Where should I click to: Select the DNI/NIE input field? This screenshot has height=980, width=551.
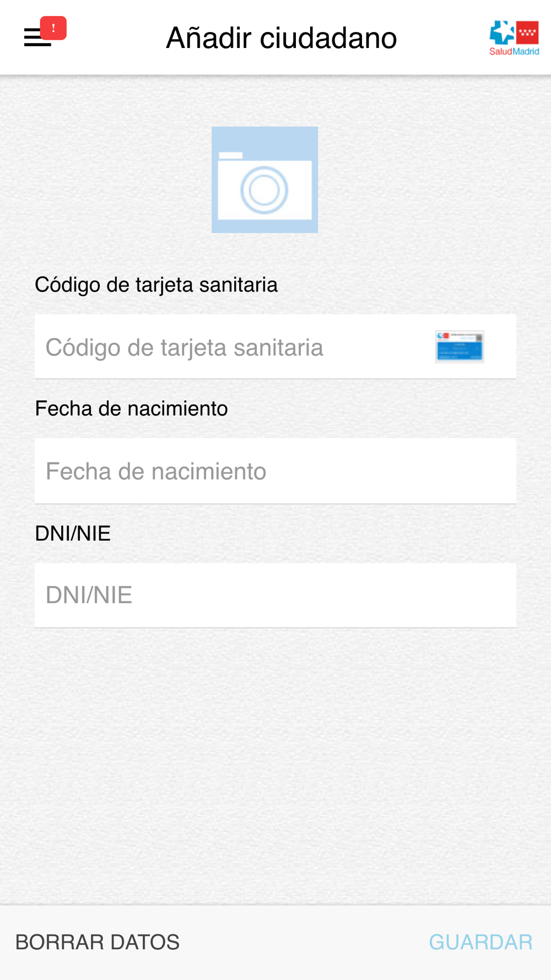click(x=275, y=595)
